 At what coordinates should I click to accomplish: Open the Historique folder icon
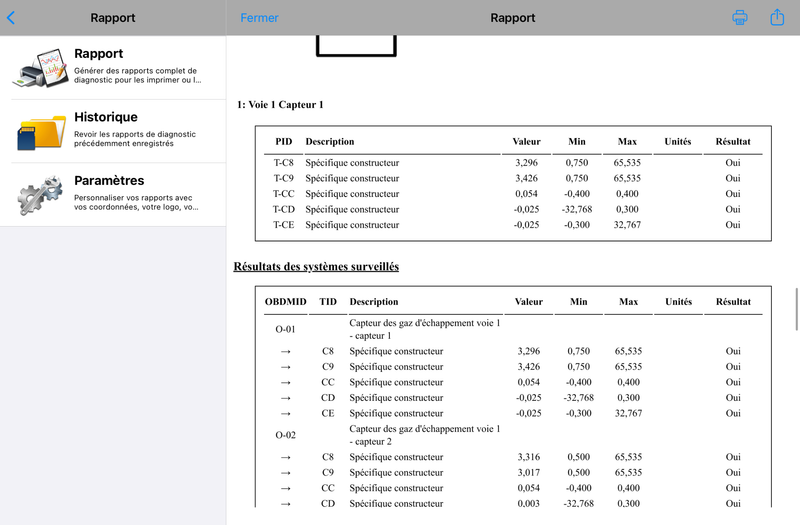point(41,132)
